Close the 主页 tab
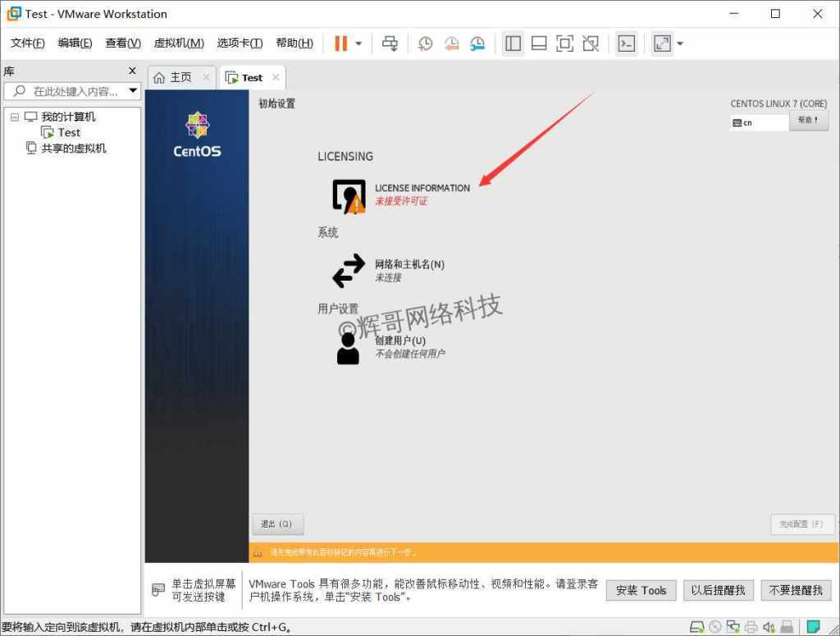Viewport: 840px width, 636px height. [206, 78]
